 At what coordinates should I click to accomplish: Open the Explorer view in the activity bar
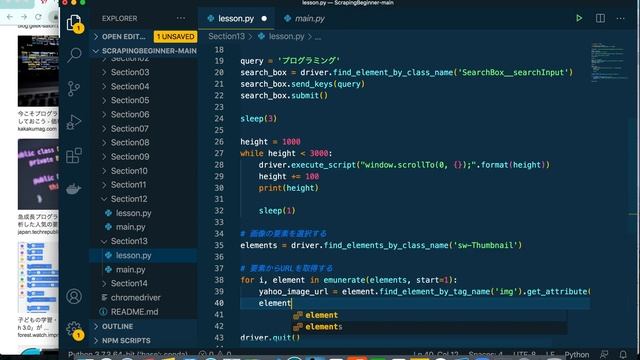click(74, 22)
